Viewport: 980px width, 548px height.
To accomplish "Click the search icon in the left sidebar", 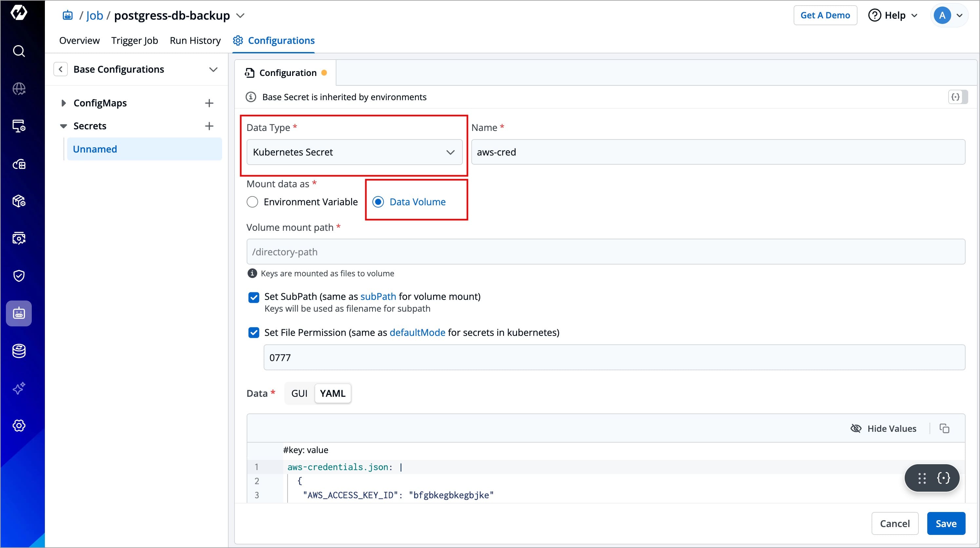I will 19,51.
